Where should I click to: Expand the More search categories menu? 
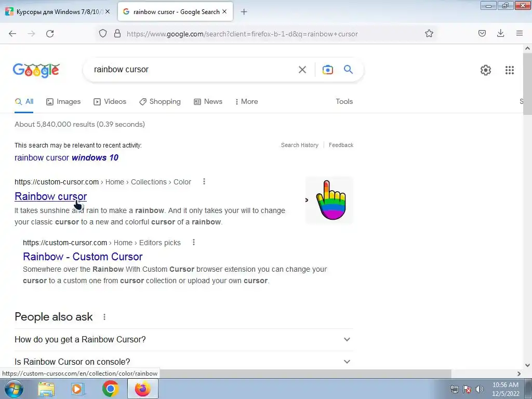(247, 101)
